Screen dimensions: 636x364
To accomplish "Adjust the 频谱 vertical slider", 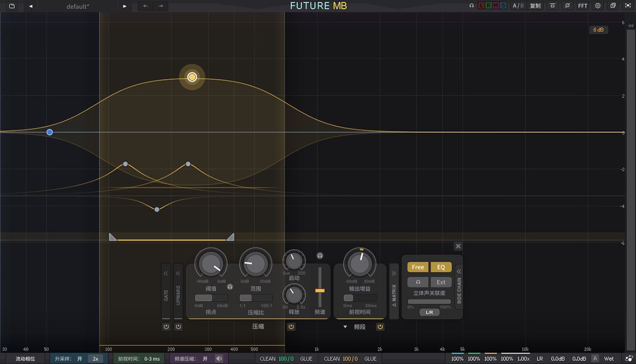I will click(x=320, y=287).
